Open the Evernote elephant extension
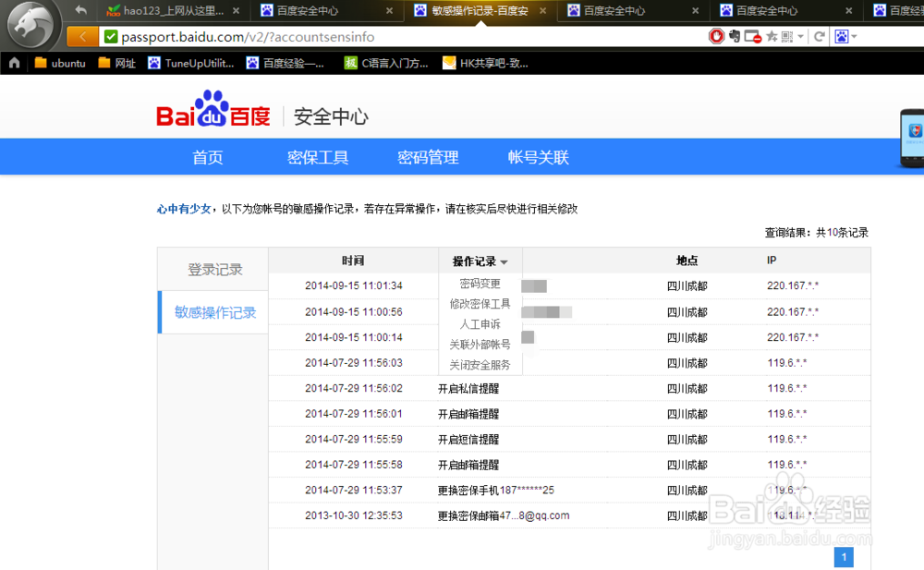The image size is (924, 570). (x=735, y=37)
